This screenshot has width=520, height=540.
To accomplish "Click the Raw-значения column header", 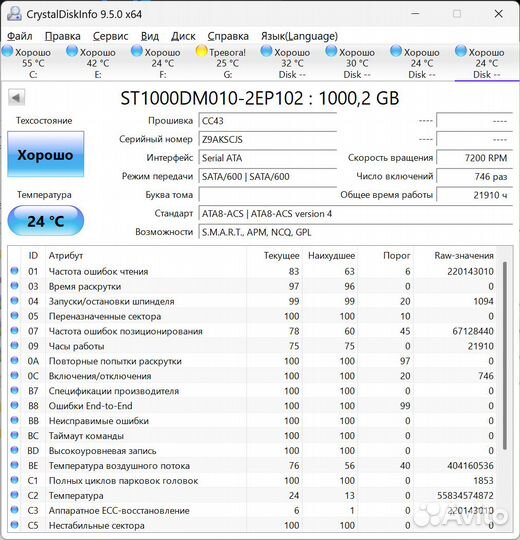I will tap(455, 256).
